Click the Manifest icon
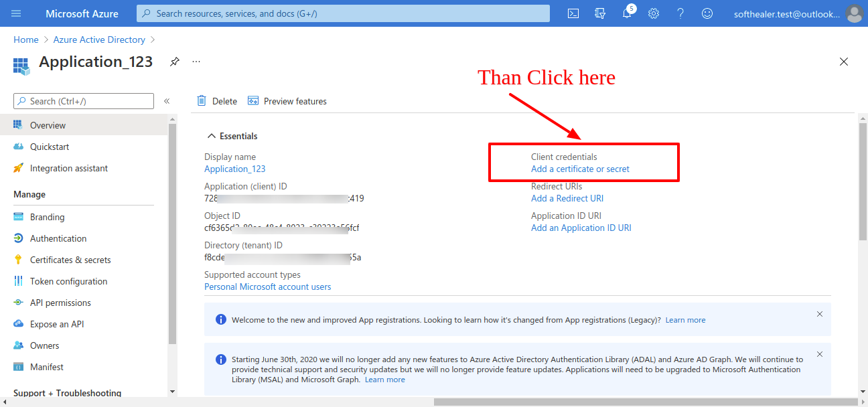This screenshot has height=407, width=868. (x=18, y=367)
